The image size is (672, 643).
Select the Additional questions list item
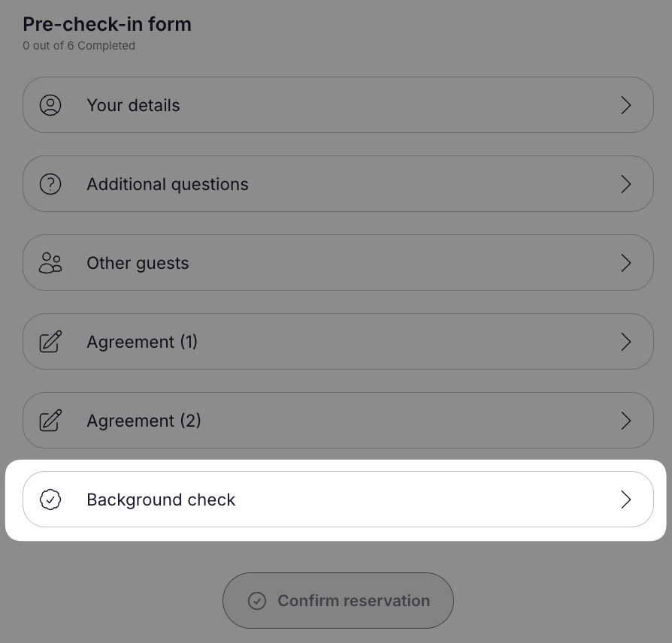point(338,184)
